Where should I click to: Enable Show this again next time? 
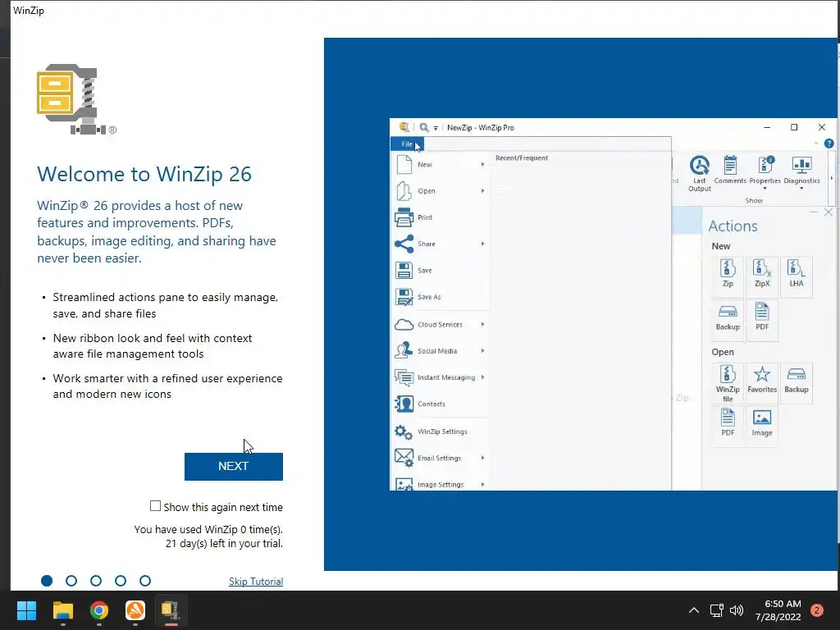[x=155, y=506]
